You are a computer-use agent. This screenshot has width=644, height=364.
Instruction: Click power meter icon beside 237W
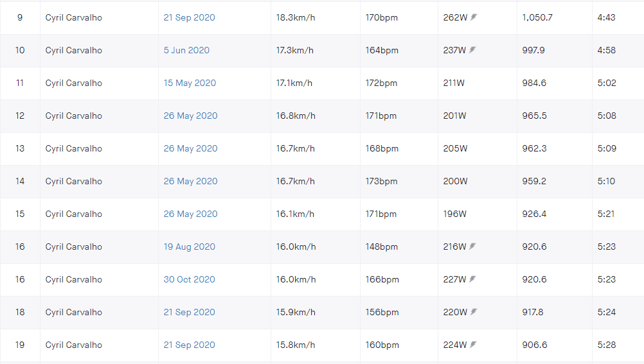pos(472,50)
